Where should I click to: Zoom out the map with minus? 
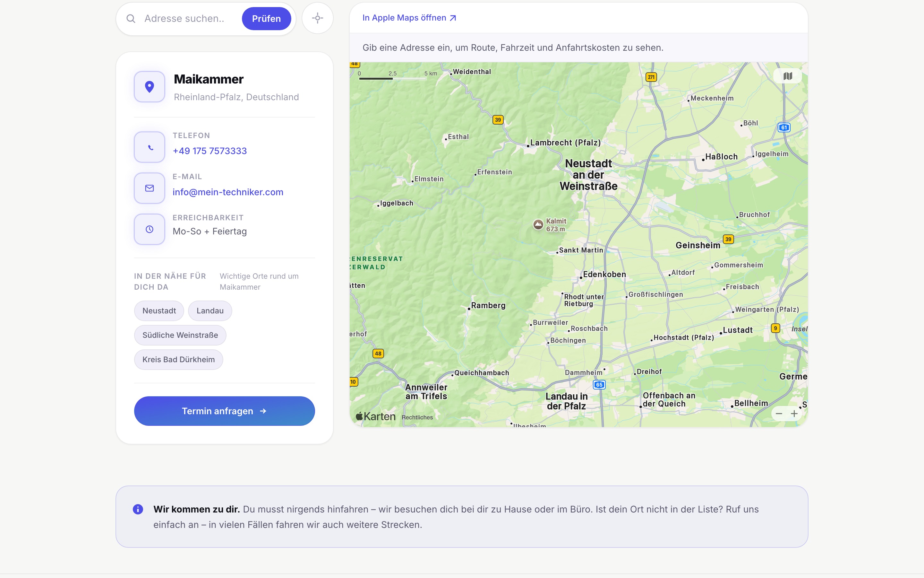tap(779, 414)
